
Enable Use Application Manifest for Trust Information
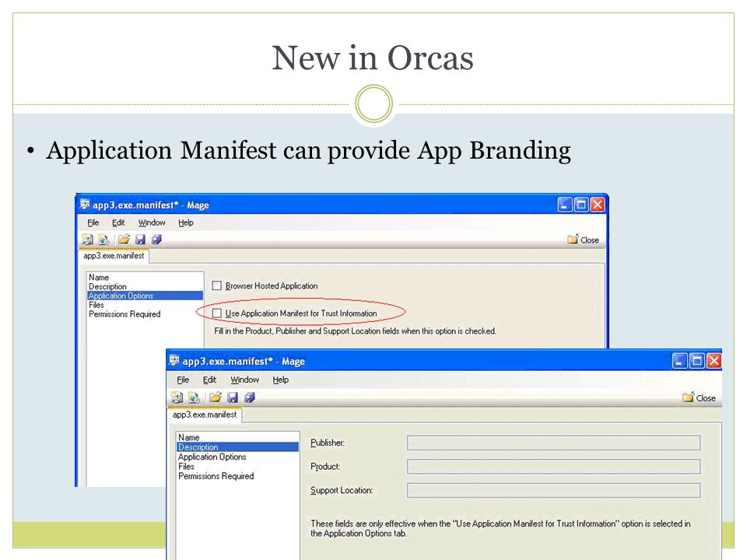click(217, 313)
